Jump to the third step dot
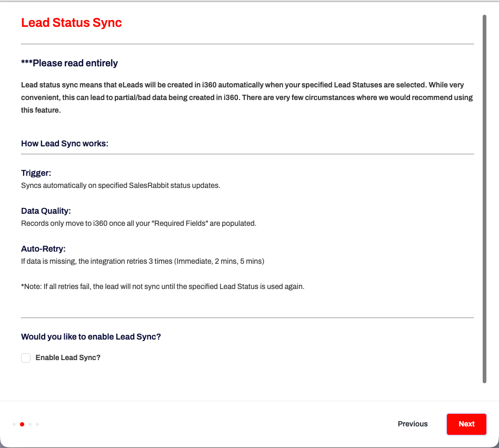This screenshot has width=499, height=448. pyautogui.click(x=30, y=424)
